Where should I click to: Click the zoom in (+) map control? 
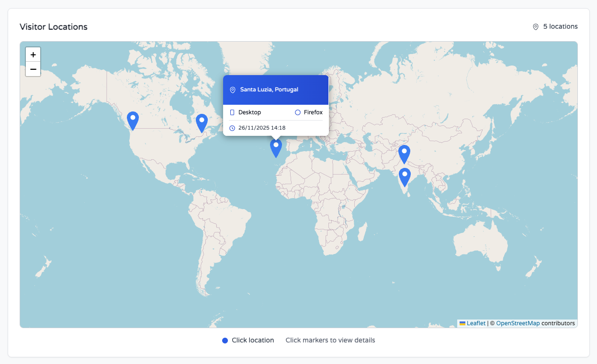33,55
